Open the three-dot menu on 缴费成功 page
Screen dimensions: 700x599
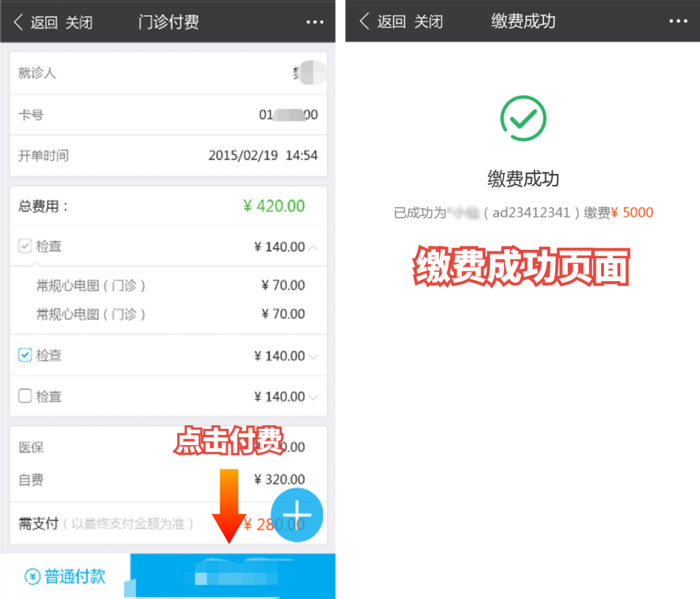pyautogui.click(x=678, y=21)
